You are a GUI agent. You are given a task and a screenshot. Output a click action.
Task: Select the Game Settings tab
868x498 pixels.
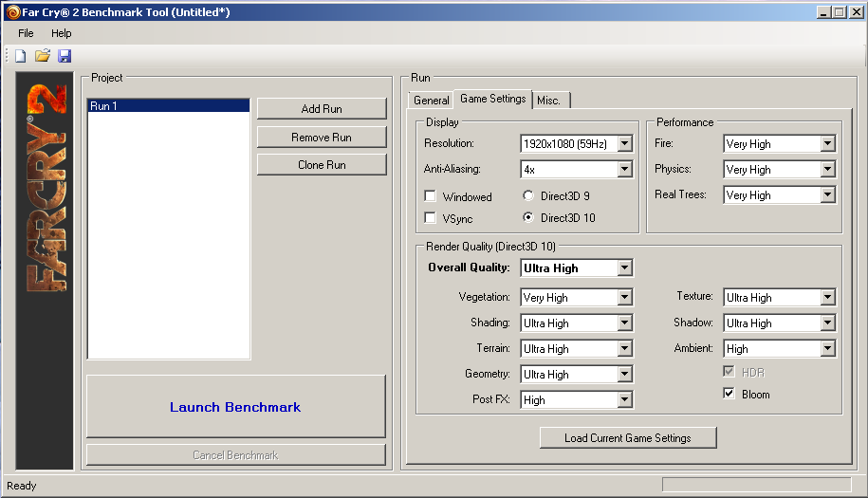tap(492, 99)
